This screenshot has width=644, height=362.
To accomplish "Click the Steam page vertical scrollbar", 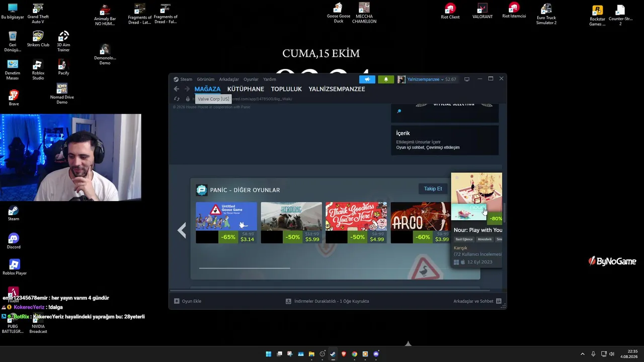I will [x=504, y=213].
